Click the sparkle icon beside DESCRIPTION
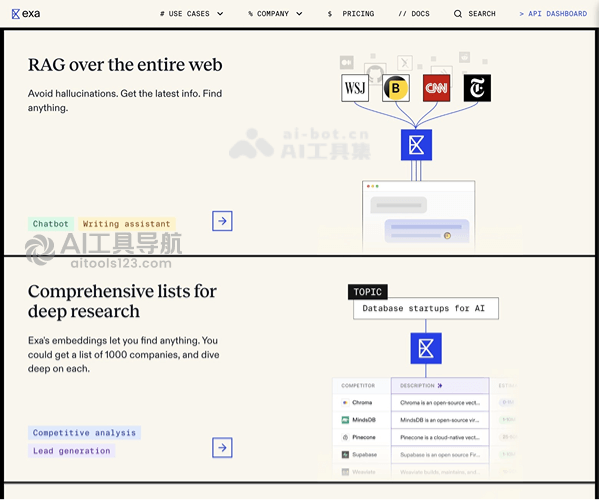600x500 pixels. click(x=440, y=386)
